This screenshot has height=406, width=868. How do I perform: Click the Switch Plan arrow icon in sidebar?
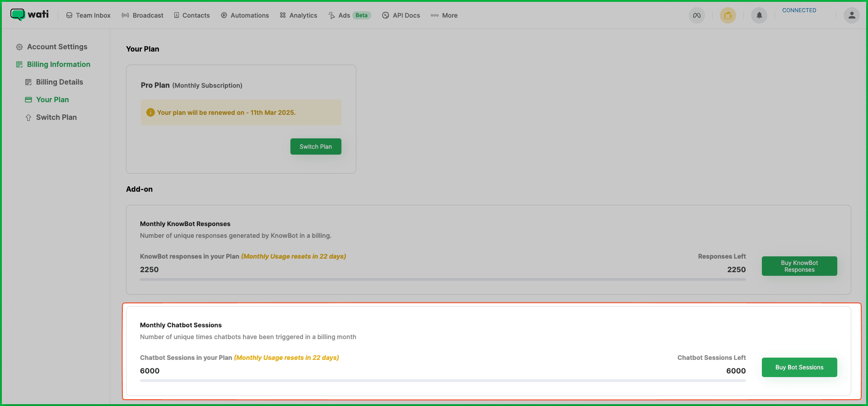pos(28,118)
